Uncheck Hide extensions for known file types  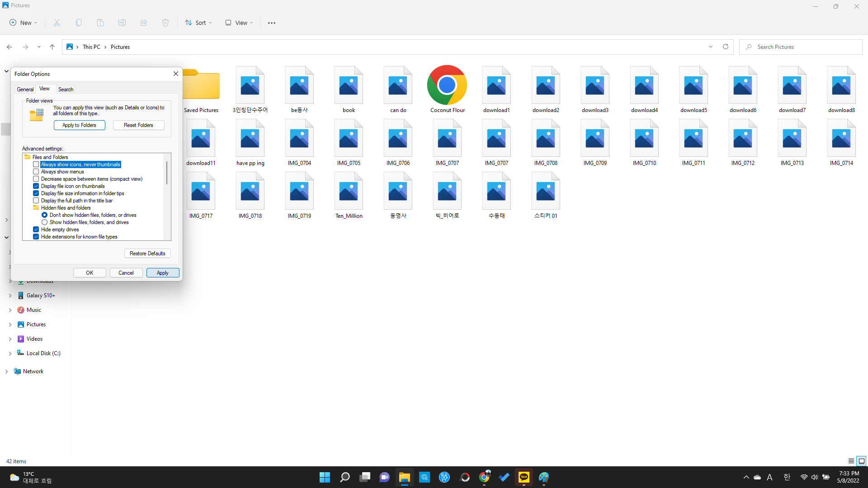pos(36,237)
